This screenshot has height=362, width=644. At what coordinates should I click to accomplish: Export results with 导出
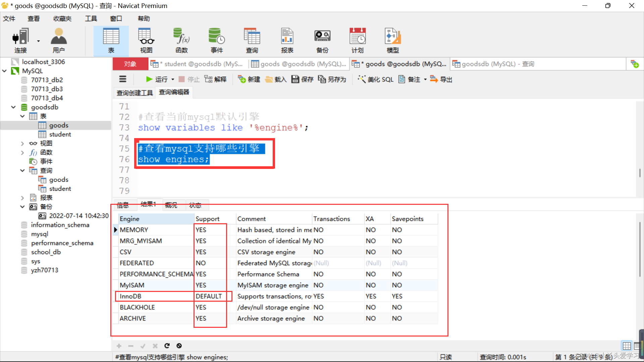point(441,79)
